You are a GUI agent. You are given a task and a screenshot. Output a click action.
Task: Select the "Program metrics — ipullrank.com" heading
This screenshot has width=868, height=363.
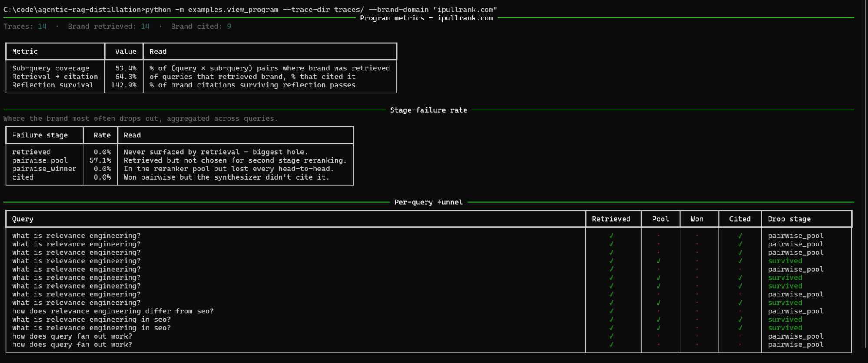coord(426,18)
